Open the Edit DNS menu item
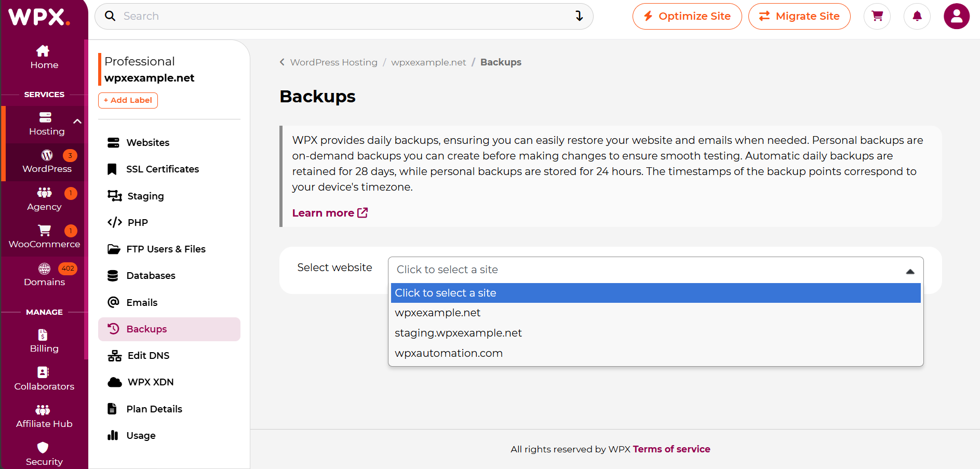Viewport: 980px width, 469px height. tap(169, 356)
